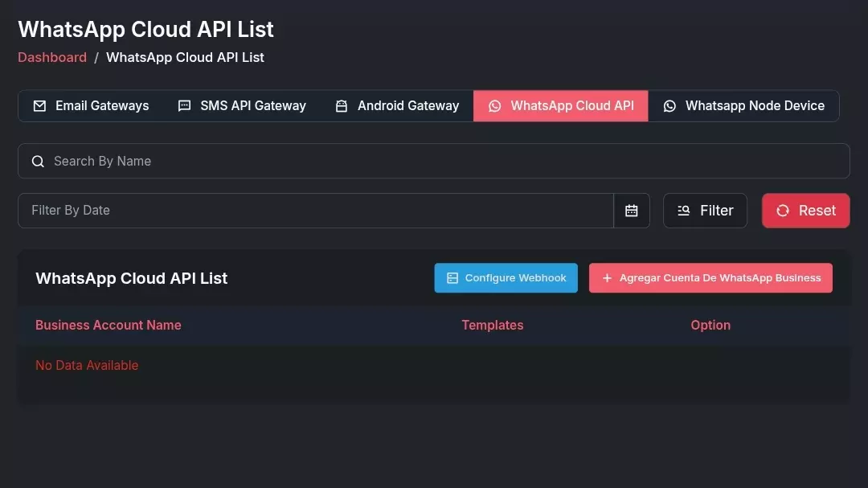Click the WhatsApp Cloud API List table title

pyautogui.click(x=132, y=278)
